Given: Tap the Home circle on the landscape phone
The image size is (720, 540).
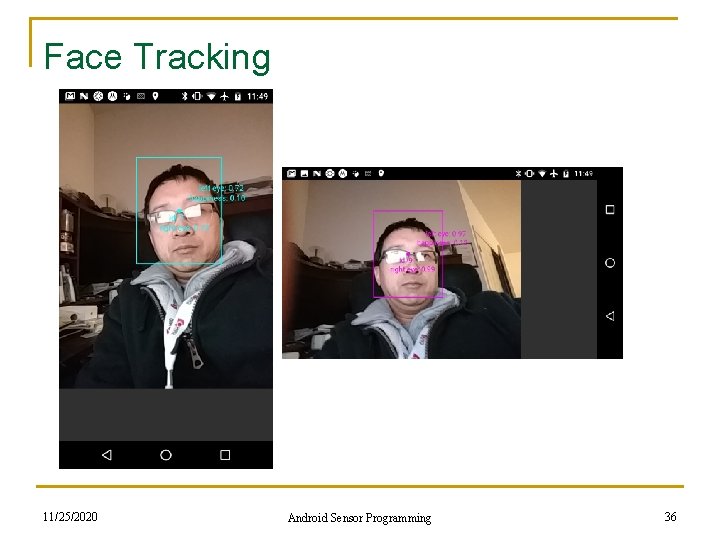Looking at the screenshot, I should [x=610, y=263].
